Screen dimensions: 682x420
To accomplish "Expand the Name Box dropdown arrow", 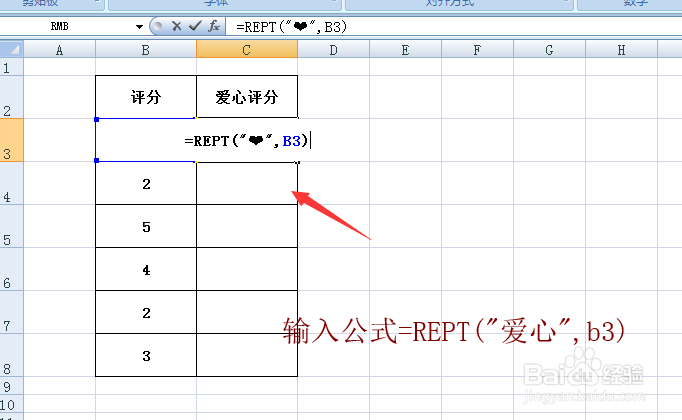I will click(x=139, y=27).
